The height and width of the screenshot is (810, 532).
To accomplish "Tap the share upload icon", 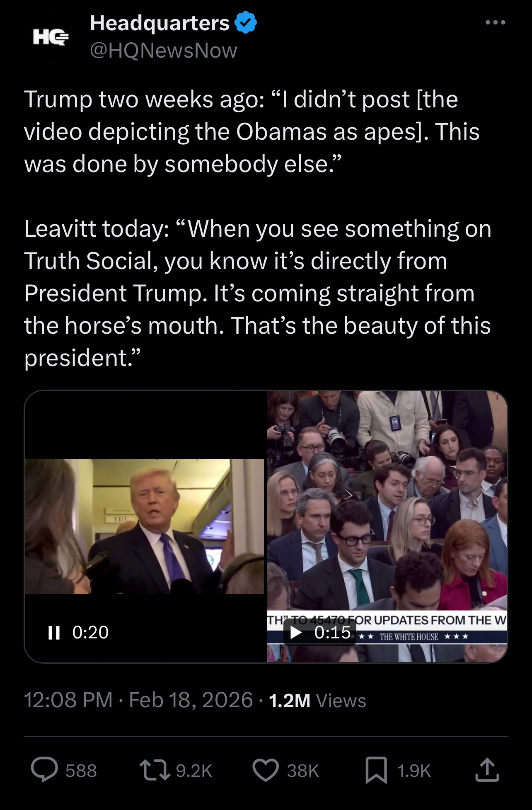I will click(487, 770).
